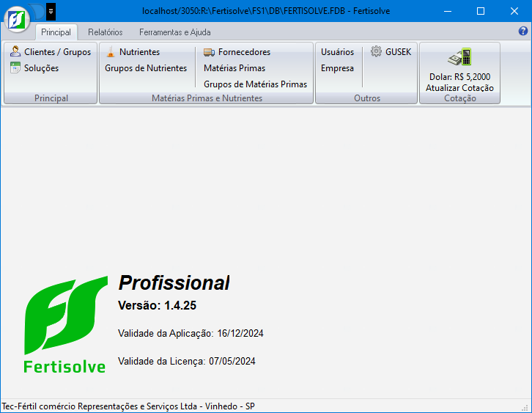Click the Fornecedores truck icon
532x413 pixels.
(209, 52)
